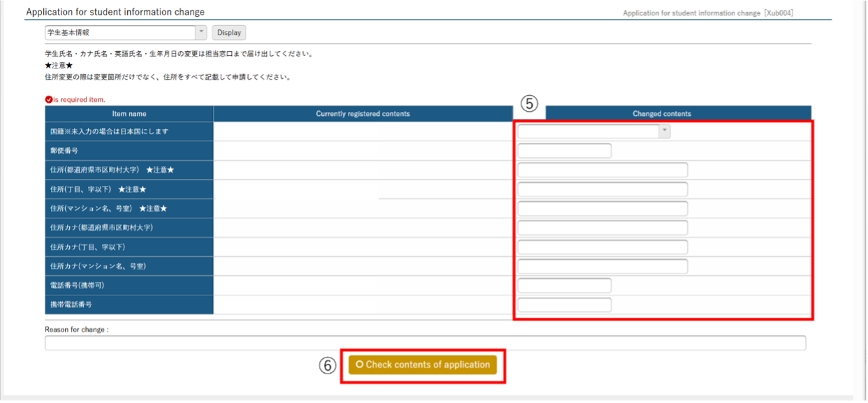Screen dimensions: 868x403
Task: Click the Currently registered contents header
Action: 362,114
